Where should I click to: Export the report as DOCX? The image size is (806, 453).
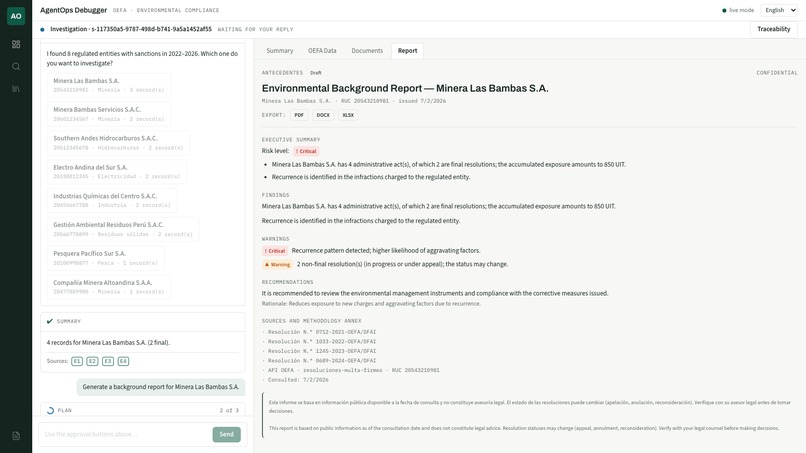323,115
